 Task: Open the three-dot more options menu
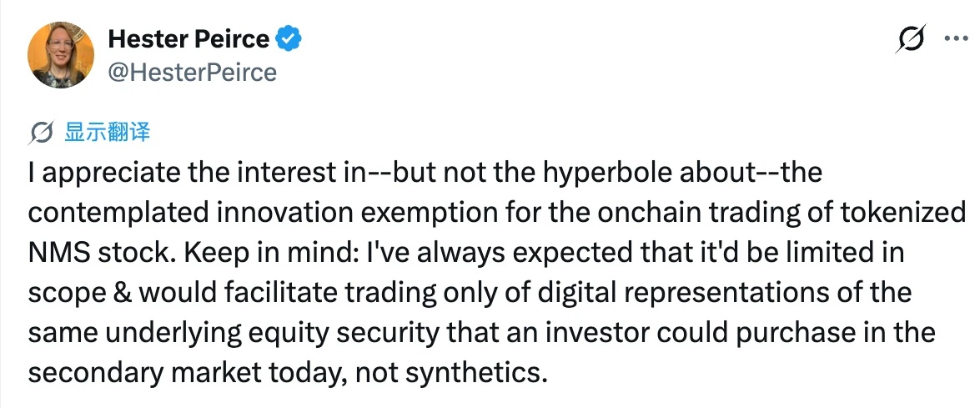(955, 38)
